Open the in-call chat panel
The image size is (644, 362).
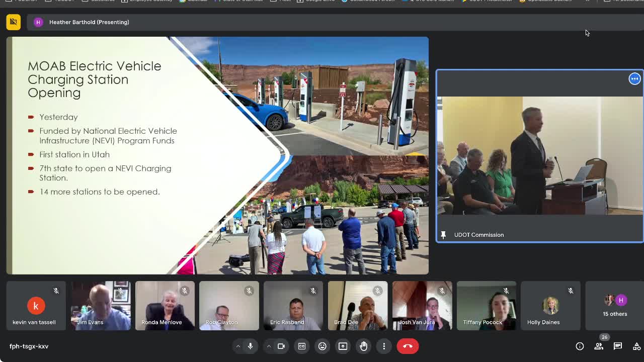[618, 346]
